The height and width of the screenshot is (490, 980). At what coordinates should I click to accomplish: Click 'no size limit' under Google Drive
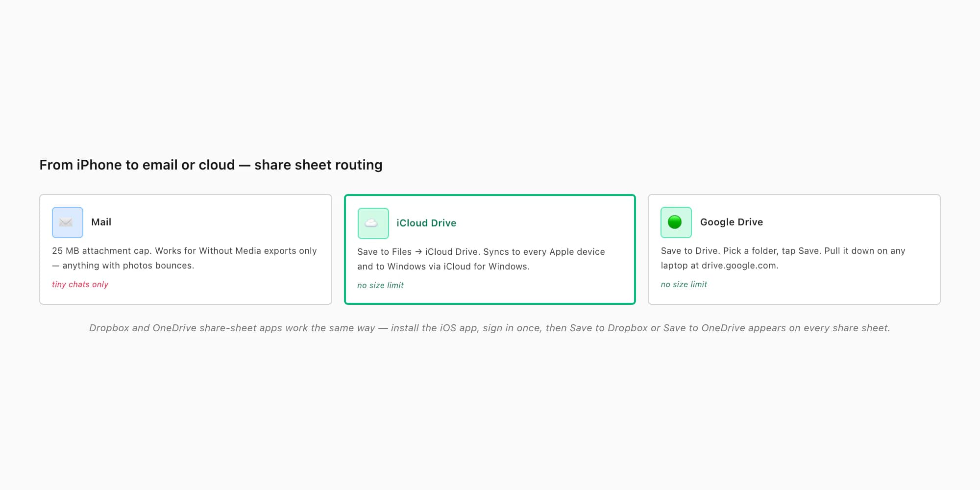point(684,284)
